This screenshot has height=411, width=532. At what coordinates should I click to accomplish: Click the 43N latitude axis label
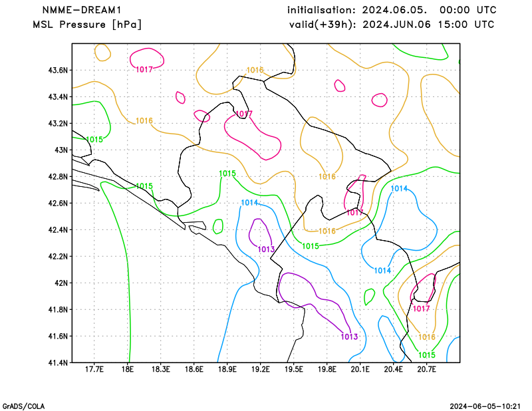point(61,150)
